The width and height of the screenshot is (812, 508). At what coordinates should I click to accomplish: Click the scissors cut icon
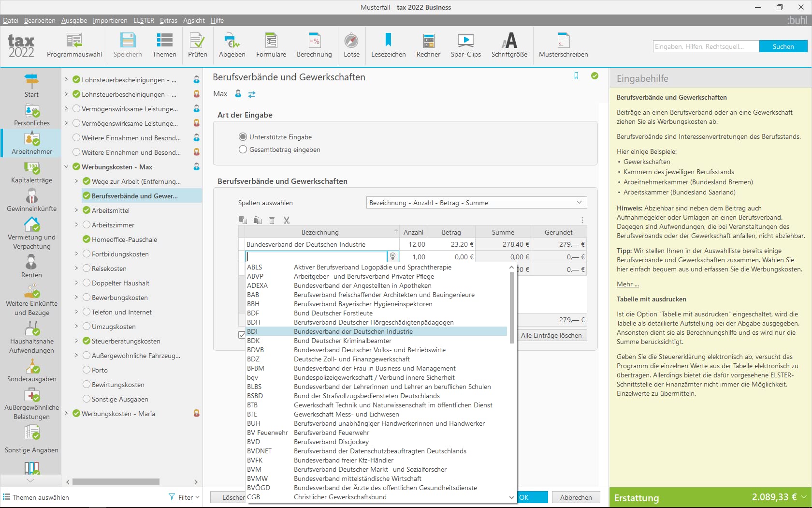(x=287, y=220)
